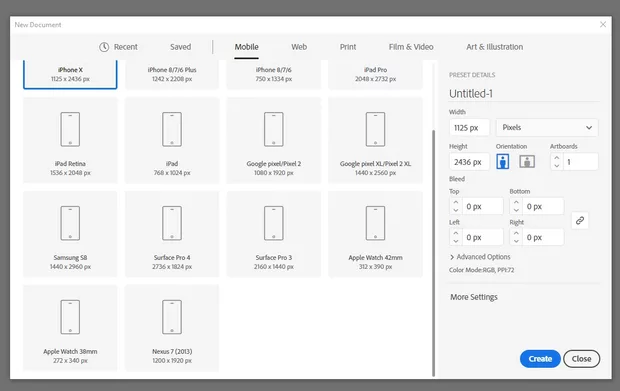Image resolution: width=620 pixels, height=391 pixels.
Task: Open the Art & Illustration tab
Action: pos(494,47)
